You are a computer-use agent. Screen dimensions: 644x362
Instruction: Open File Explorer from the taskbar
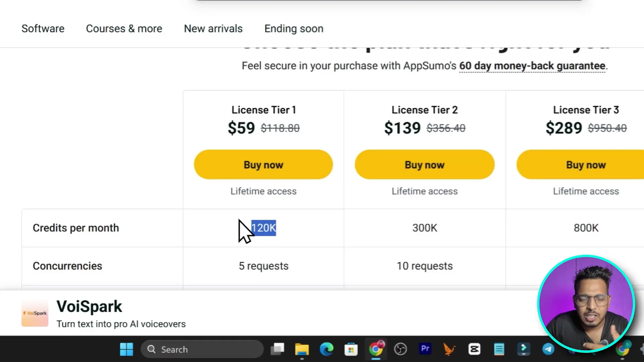(302, 349)
